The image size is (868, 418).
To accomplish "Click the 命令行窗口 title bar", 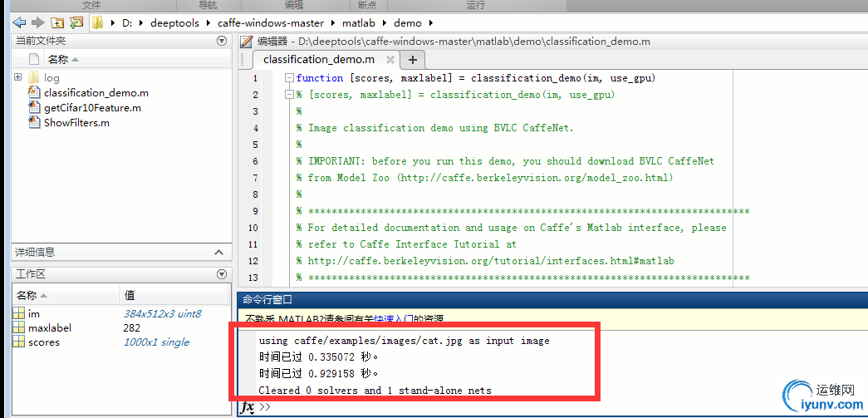I will (552, 299).
